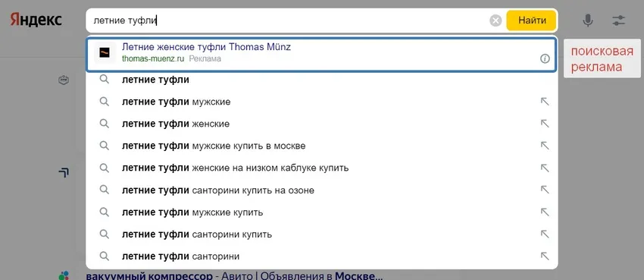Open search settings sliders icon
Screen dimensions: 644x280
point(618,20)
